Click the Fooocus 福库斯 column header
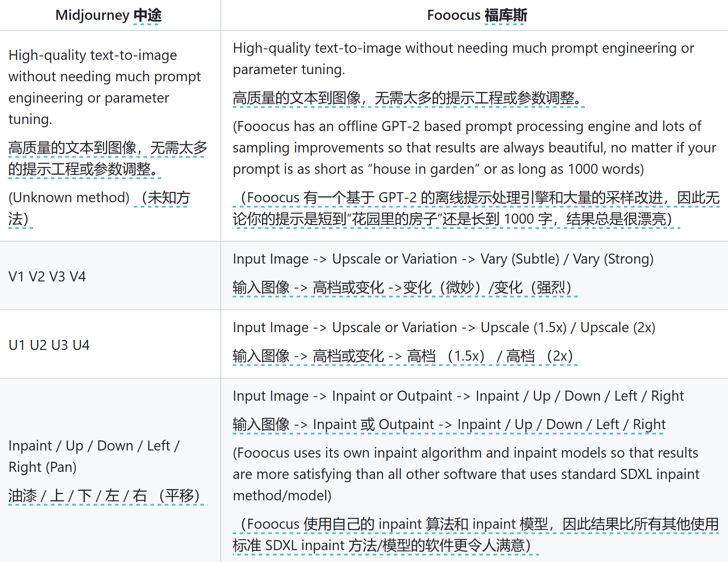 (x=477, y=15)
